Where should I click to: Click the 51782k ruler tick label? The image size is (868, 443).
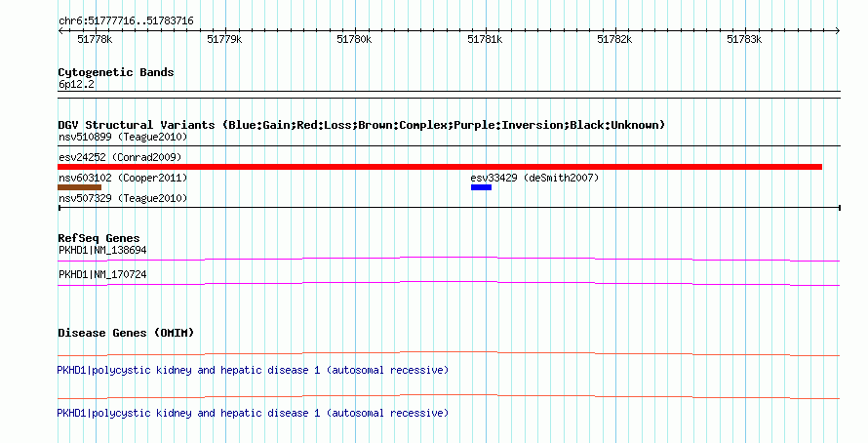pos(614,39)
